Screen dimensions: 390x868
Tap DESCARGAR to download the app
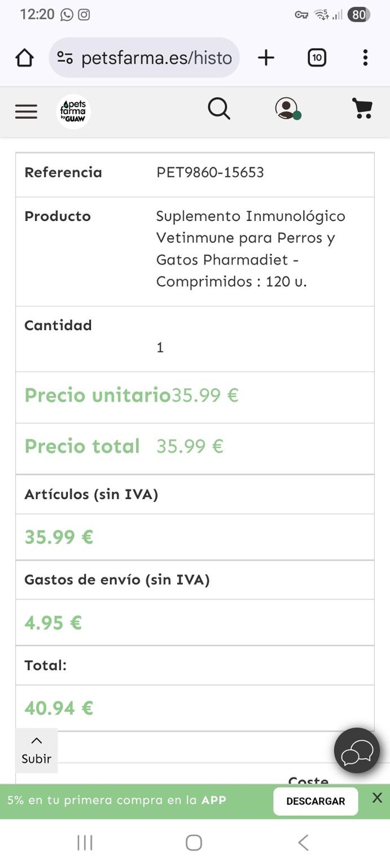pyautogui.click(x=315, y=801)
